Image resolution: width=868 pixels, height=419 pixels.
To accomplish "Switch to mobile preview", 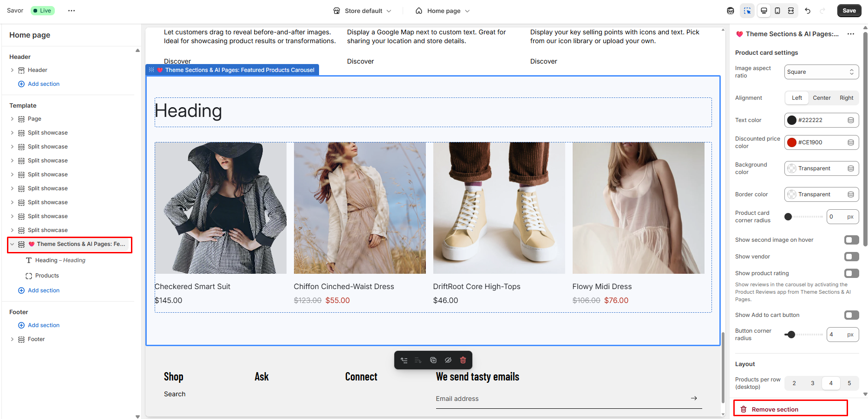I will click(777, 11).
